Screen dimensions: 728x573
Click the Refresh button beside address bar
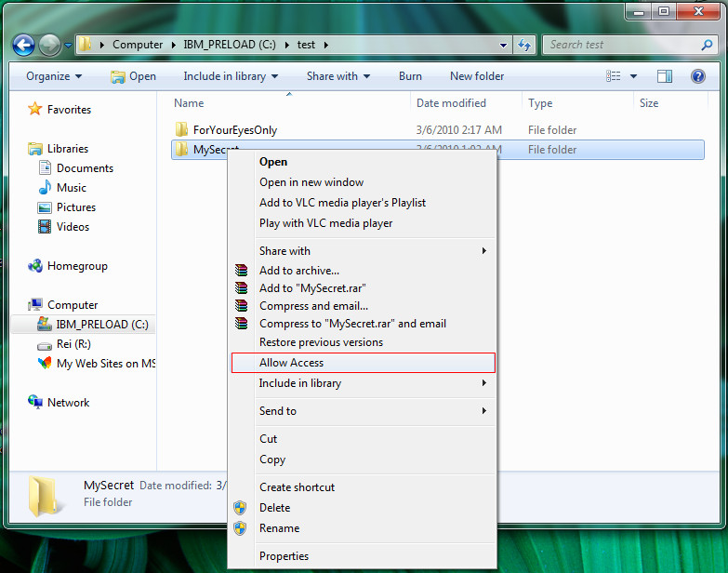click(524, 45)
